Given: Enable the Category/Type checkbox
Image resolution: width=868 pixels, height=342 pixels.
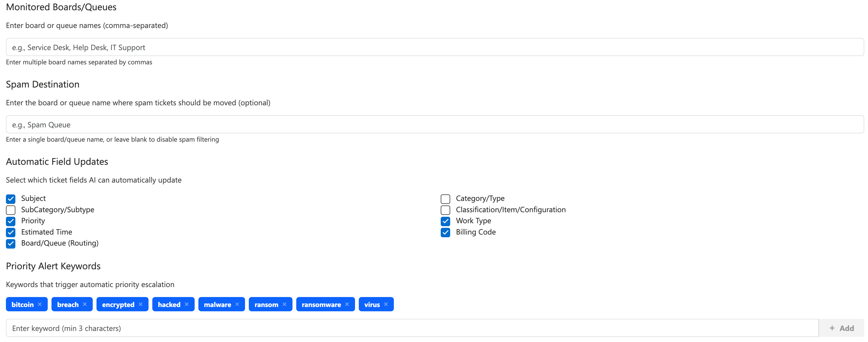Looking at the screenshot, I should pos(445,199).
